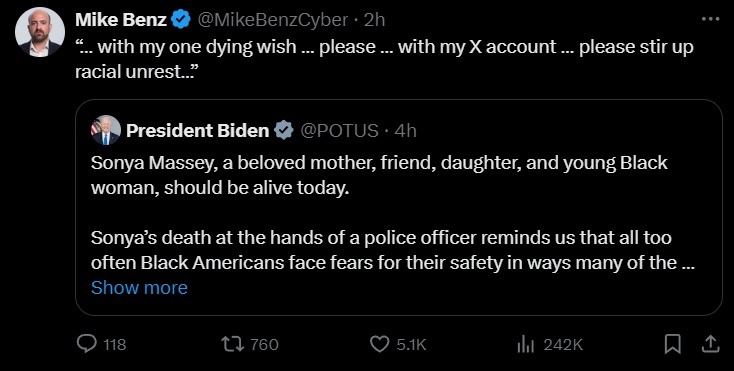Open President Biden's avatar thumbnail
This screenshot has height=371, width=734.
[105, 130]
